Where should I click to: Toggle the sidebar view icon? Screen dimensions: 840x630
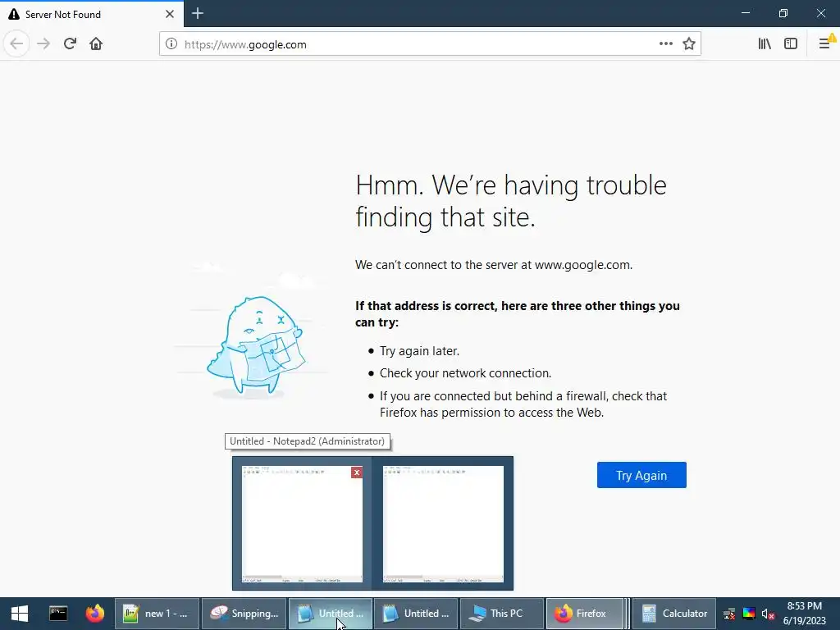(791, 43)
